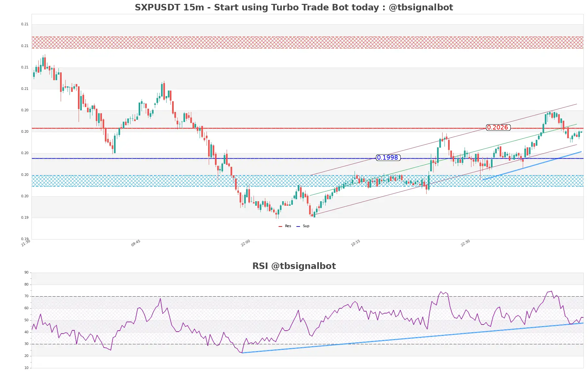Click the 21:30 time axis label
This screenshot has width=588, height=392.
click(x=26, y=243)
